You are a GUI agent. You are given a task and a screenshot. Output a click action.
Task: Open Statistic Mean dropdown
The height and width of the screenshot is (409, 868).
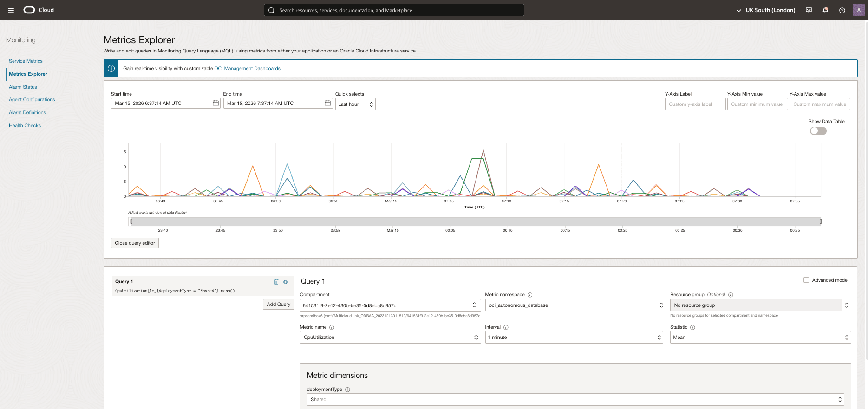pos(760,338)
